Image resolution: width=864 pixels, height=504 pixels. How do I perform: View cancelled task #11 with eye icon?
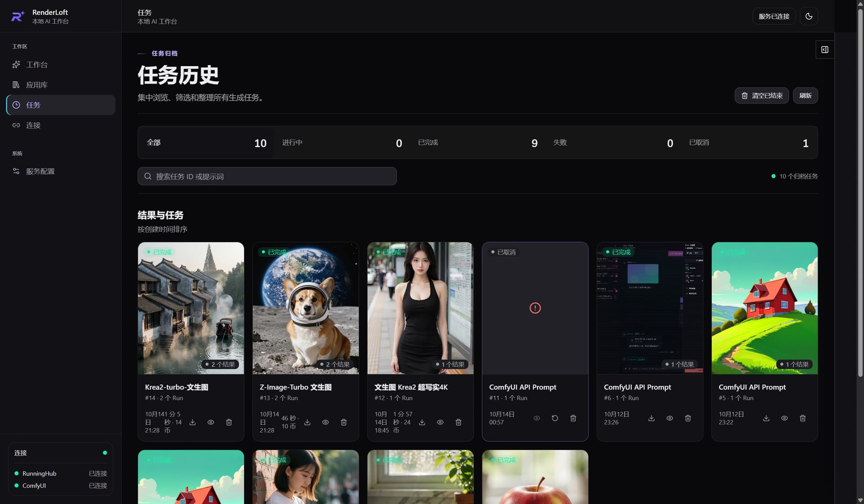[x=537, y=418]
